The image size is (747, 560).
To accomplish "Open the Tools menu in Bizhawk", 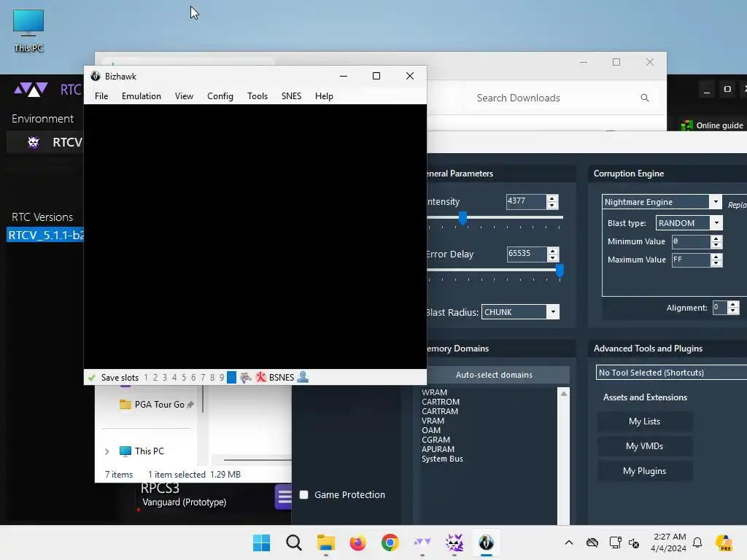I will point(258,96).
